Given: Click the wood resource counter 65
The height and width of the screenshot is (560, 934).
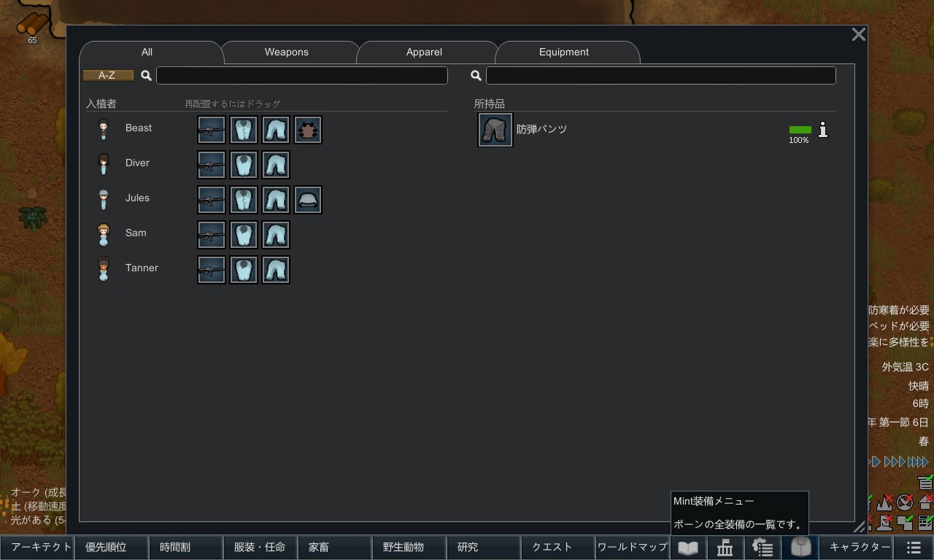Looking at the screenshot, I should coord(32,28).
